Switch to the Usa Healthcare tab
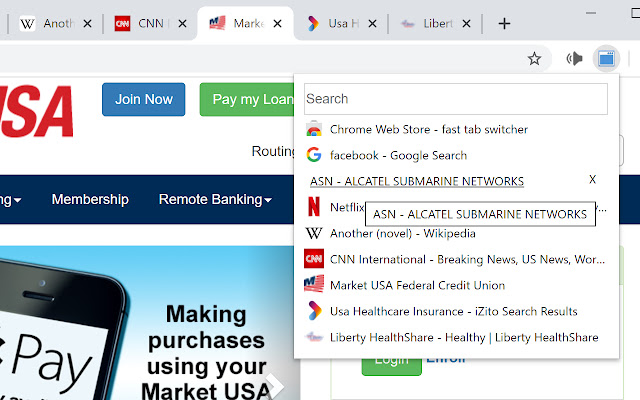Image resolution: width=640 pixels, height=400 pixels. point(340,24)
